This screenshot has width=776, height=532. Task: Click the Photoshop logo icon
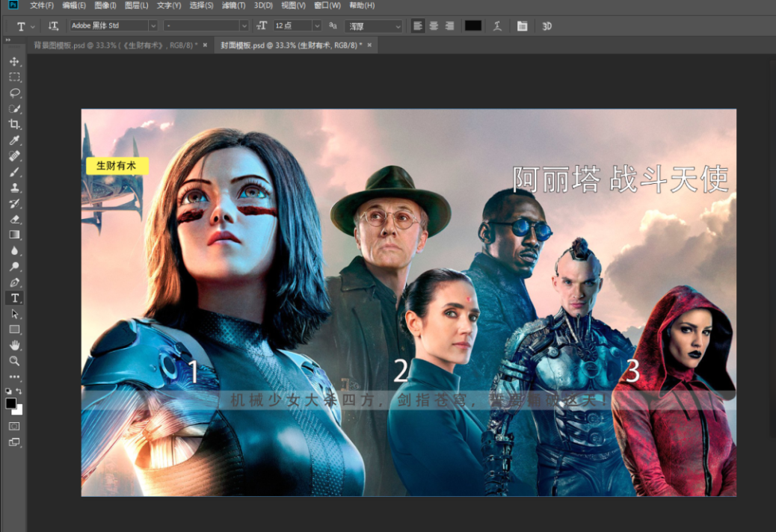click(x=13, y=5)
